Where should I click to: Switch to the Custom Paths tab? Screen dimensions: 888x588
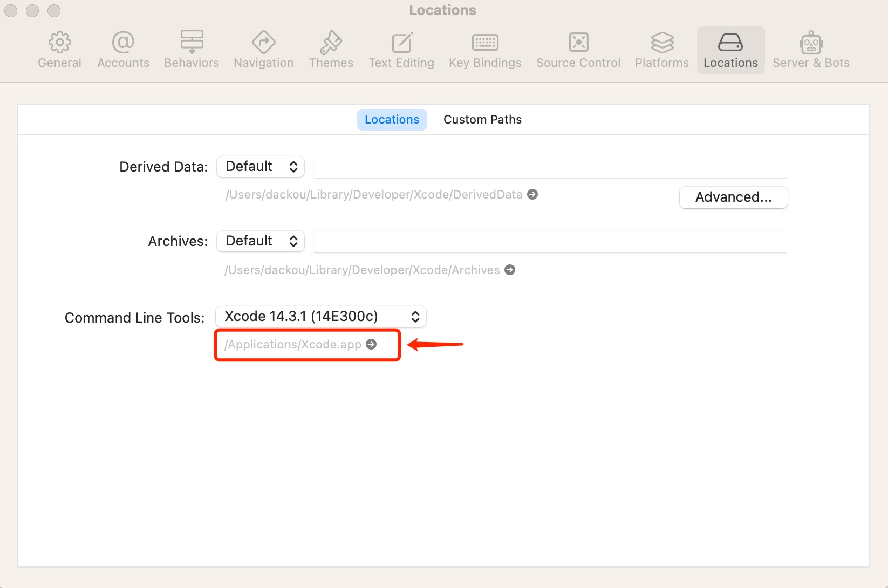click(x=482, y=120)
